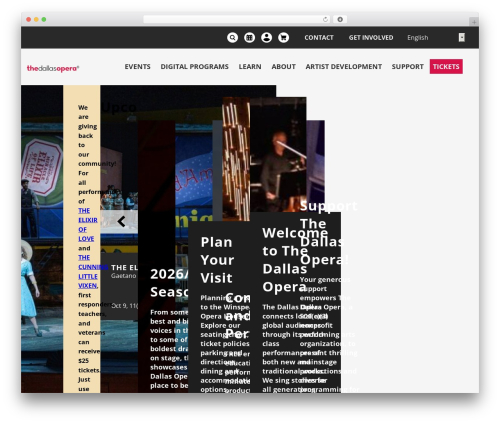Viewport: 500px width, 423px height.
Task: Open the ARTIST DEVELOPMENT menu
Action: point(344,67)
